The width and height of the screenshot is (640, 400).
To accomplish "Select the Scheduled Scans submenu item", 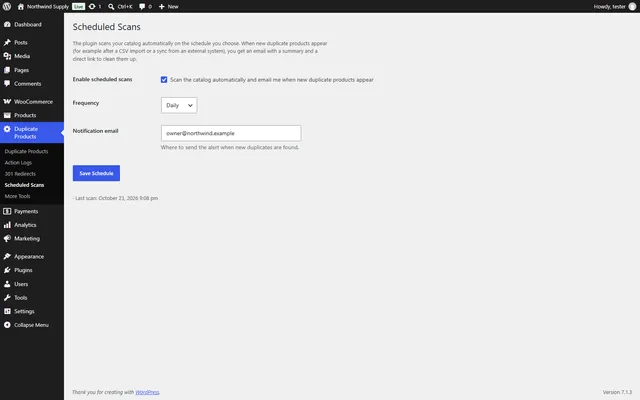I will tap(24, 185).
